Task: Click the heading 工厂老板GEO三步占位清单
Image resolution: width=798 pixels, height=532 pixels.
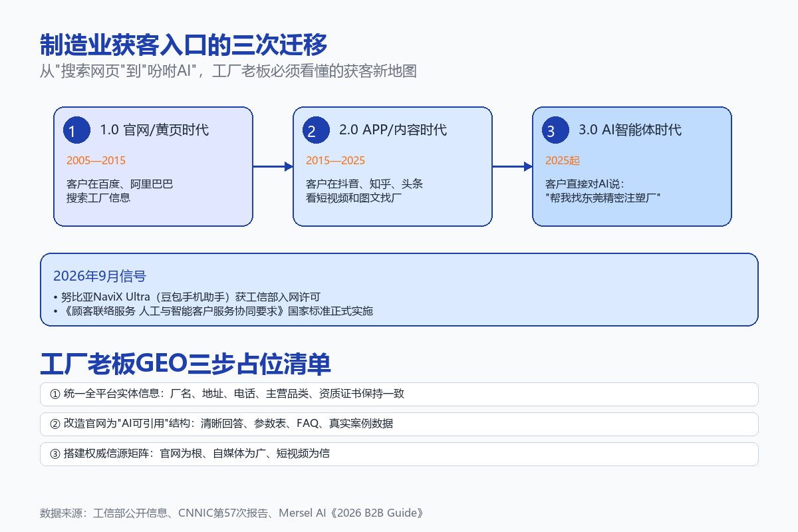Action: [x=186, y=365]
